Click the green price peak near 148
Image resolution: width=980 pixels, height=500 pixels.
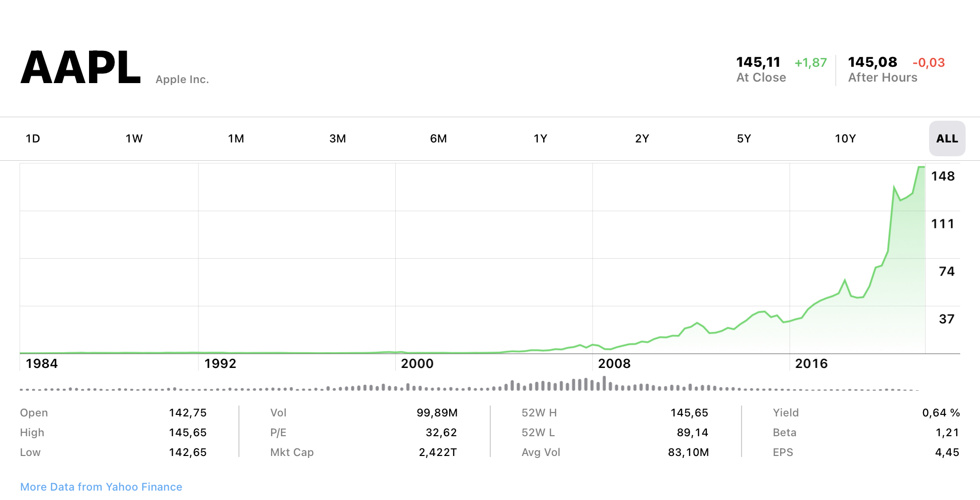coord(921,167)
